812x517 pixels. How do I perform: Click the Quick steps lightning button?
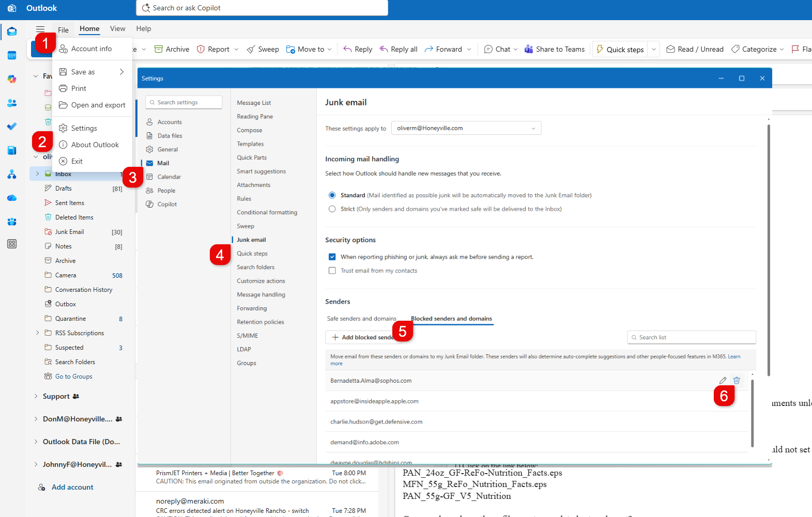click(x=620, y=49)
